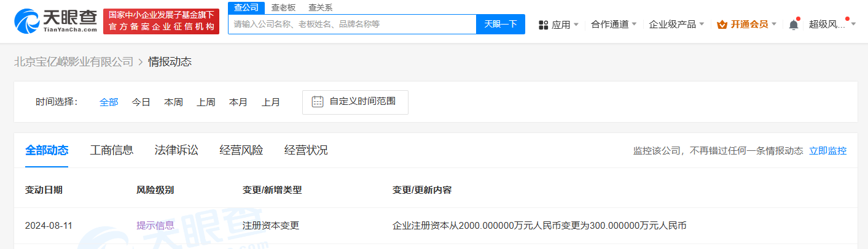Click the 变更/更新内容 column header
Screen dimensions: 868x249
click(422, 190)
